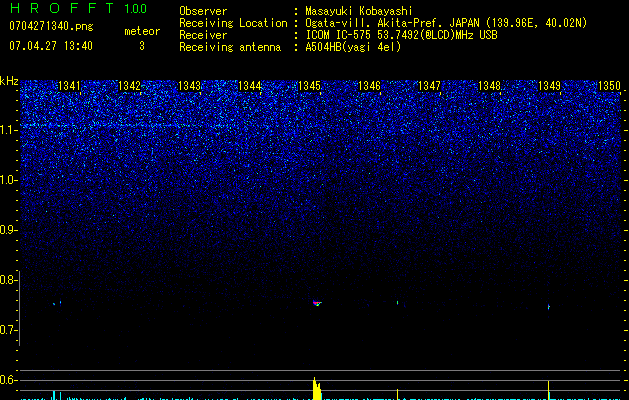Select observer name Masayuki Kobayashi
The height and width of the screenshot is (400, 629).
tap(359, 11)
